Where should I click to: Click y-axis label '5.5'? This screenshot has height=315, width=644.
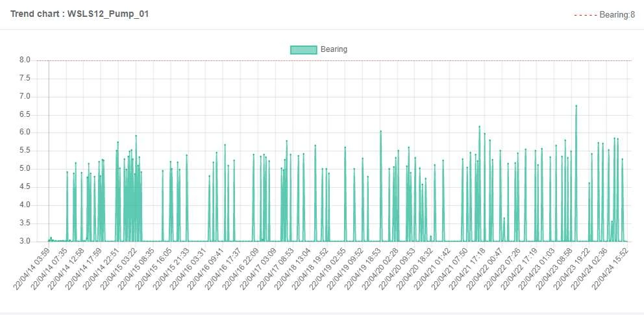point(25,151)
